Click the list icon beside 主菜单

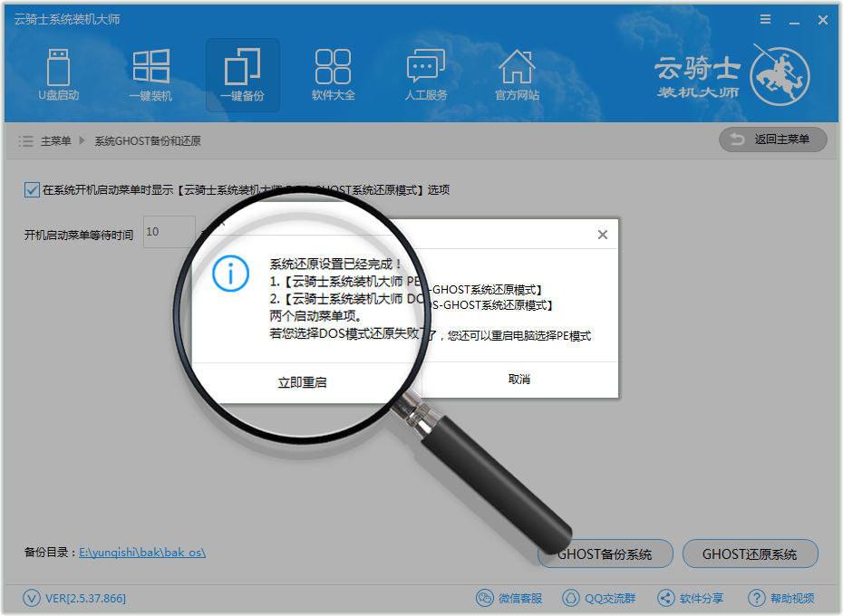tap(25, 141)
